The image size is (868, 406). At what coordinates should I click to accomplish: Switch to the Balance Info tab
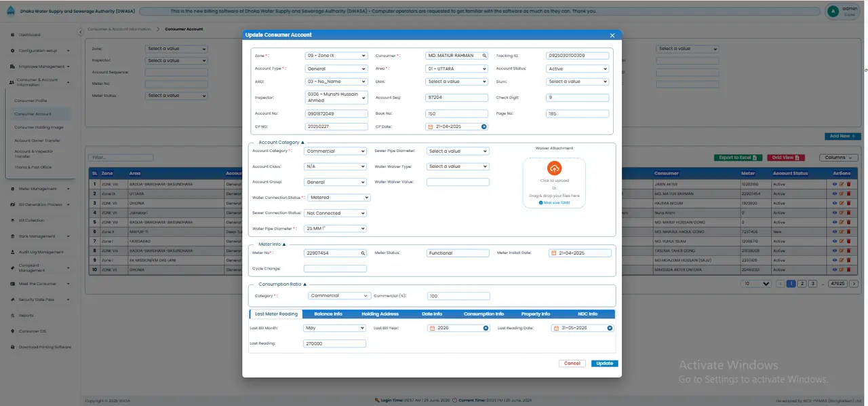click(x=328, y=314)
